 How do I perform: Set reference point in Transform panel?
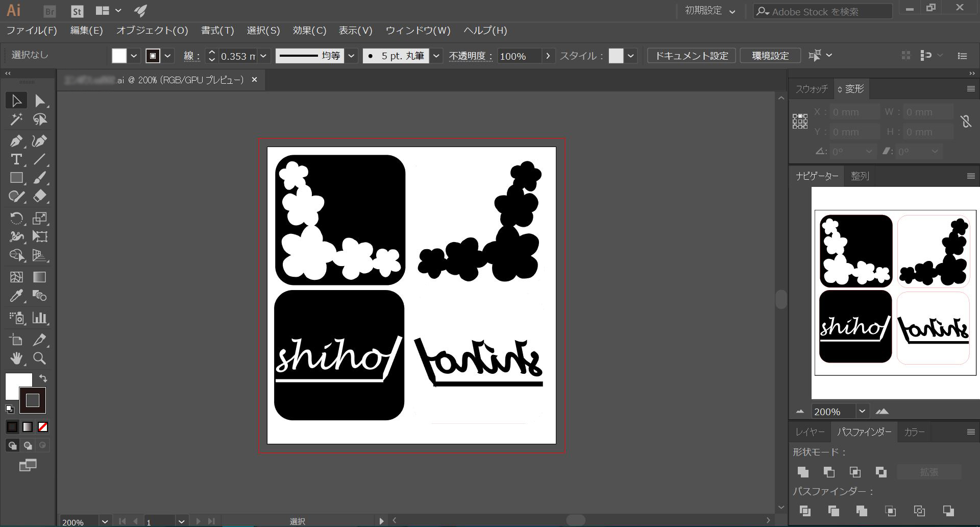point(800,122)
